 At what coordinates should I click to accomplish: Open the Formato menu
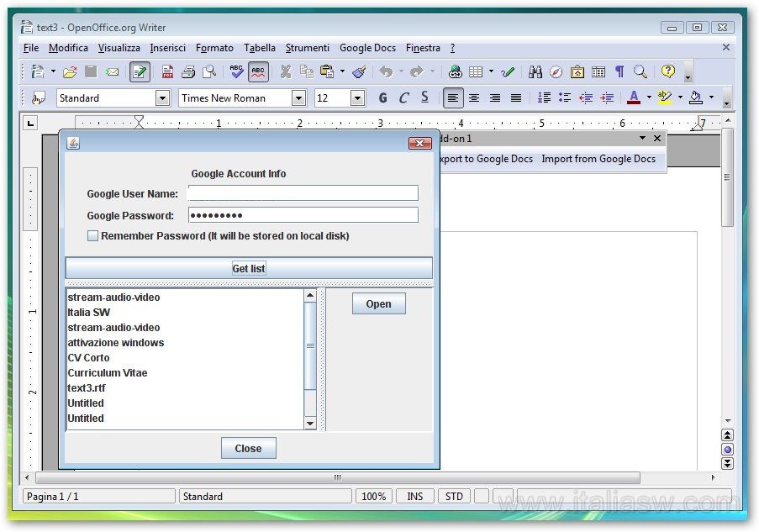coord(214,48)
